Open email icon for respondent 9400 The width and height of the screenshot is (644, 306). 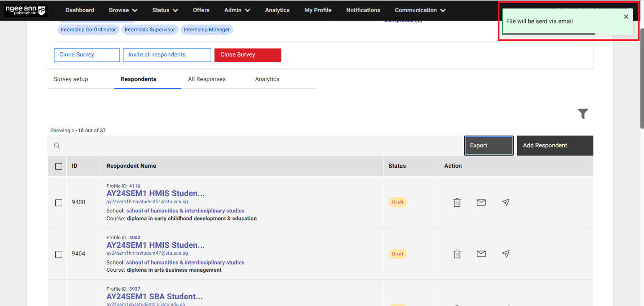tap(481, 202)
